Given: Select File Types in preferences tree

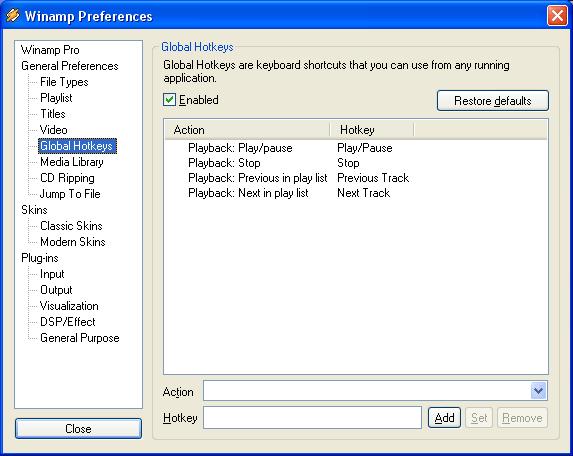Looking at the screenshot, I should pyautogui.click(x=64, y=82).
